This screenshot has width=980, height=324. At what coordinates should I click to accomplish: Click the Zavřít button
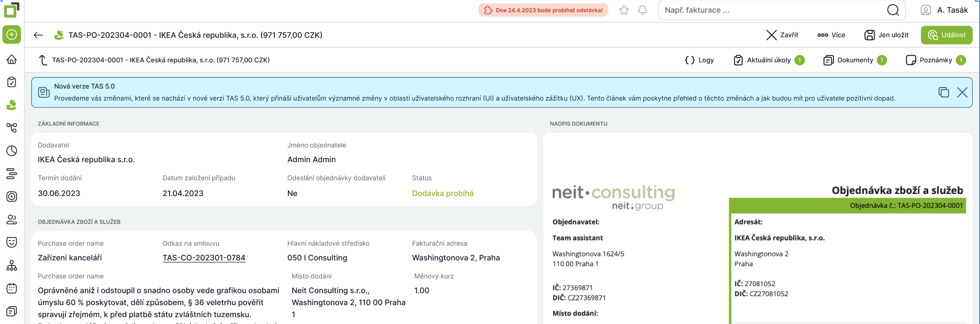pyautogui.click(x=782, y=35)
